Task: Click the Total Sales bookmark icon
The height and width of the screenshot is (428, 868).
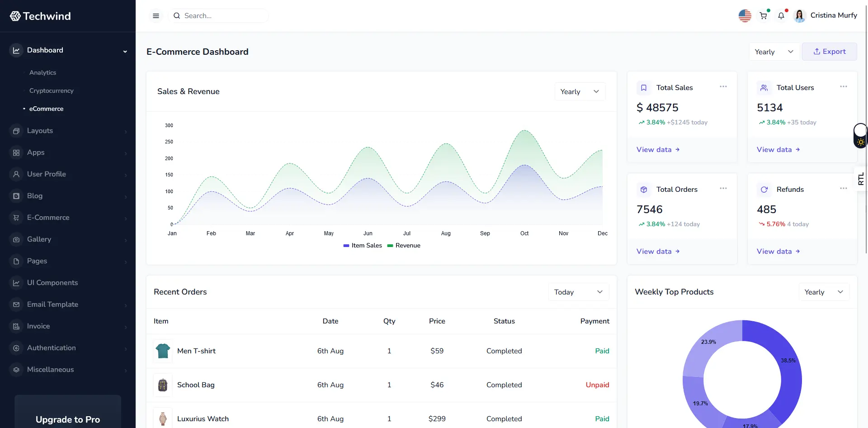Action: click(644, 88)
